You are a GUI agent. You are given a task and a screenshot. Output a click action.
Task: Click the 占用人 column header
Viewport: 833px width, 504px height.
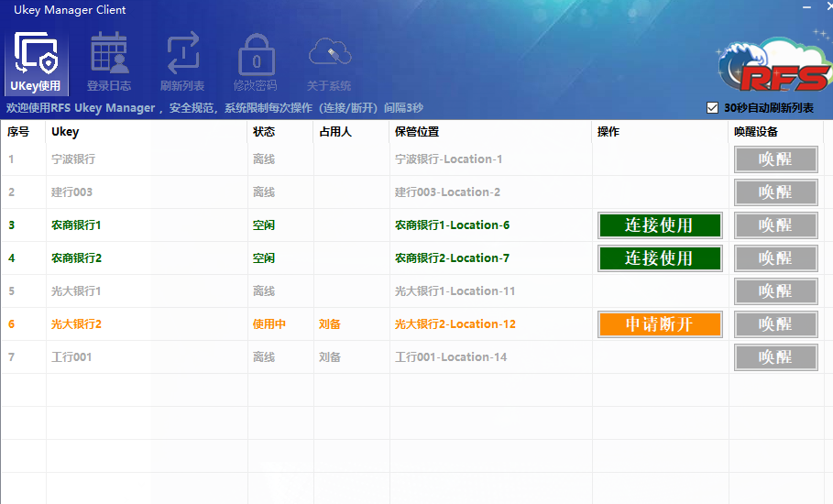pos(351,132)
